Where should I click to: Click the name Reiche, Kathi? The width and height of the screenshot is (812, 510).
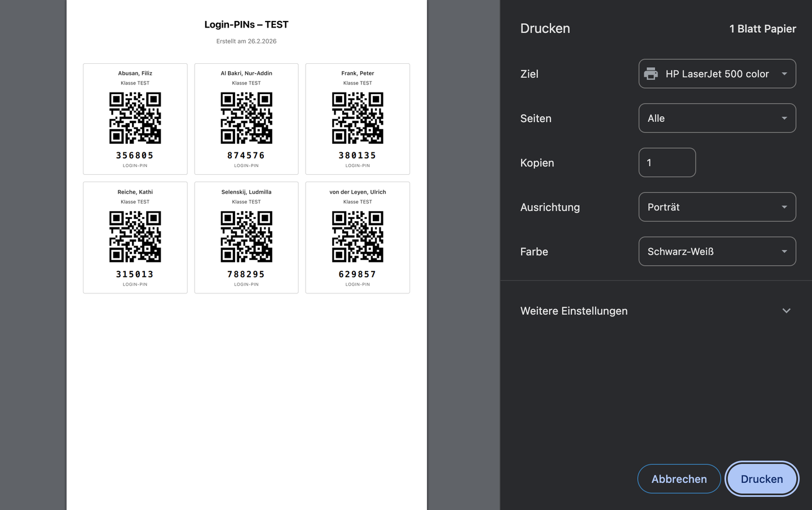pos(135,192)
